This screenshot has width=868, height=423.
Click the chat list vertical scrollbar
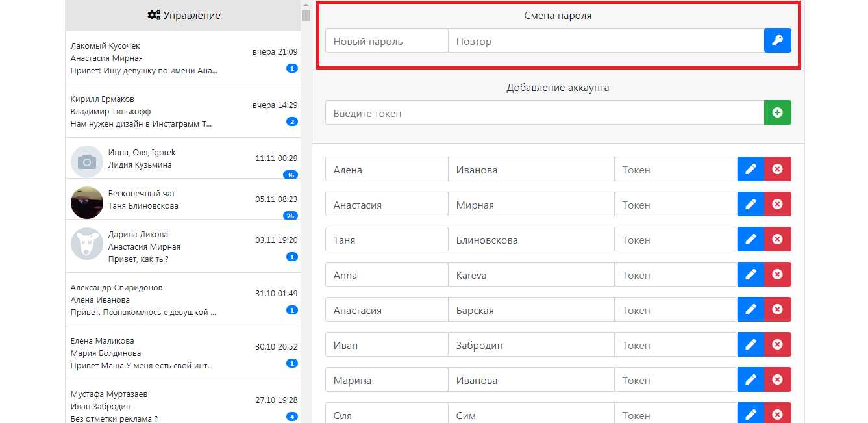(x=306, y=211)
